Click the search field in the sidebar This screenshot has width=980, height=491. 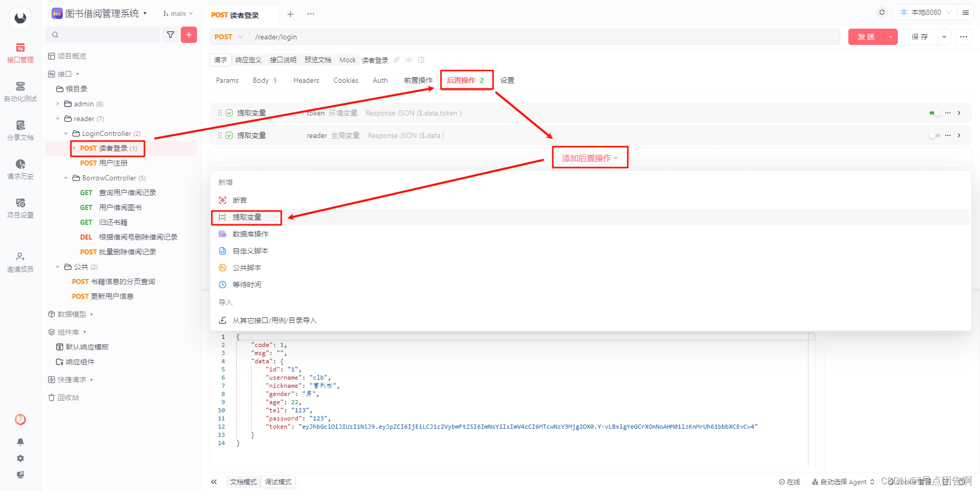click(x=103, y=35)
